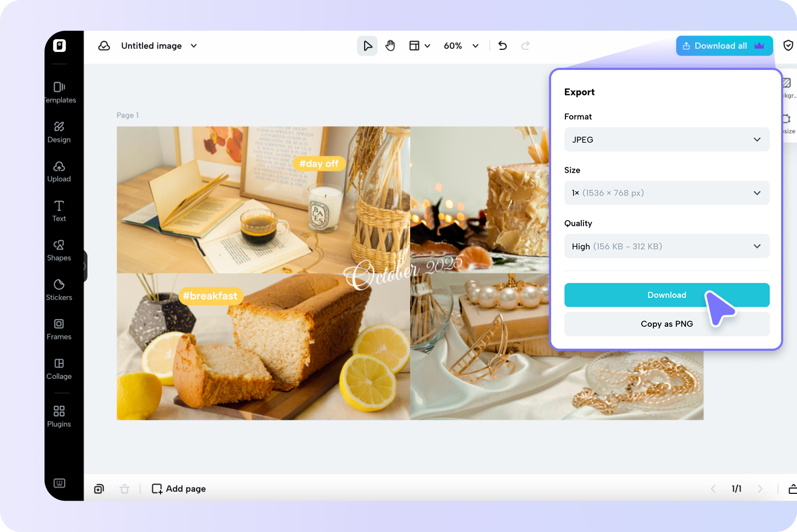The width and height of the screenshot is (797, 532).
Task: Click the Export panel heading
Action: (579, 92)
